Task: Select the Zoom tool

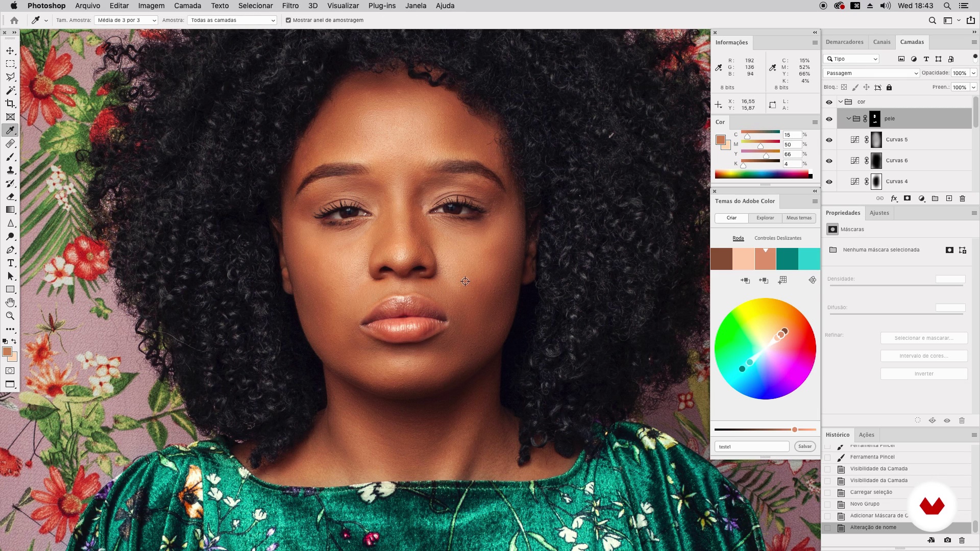Action: [10, 316]
